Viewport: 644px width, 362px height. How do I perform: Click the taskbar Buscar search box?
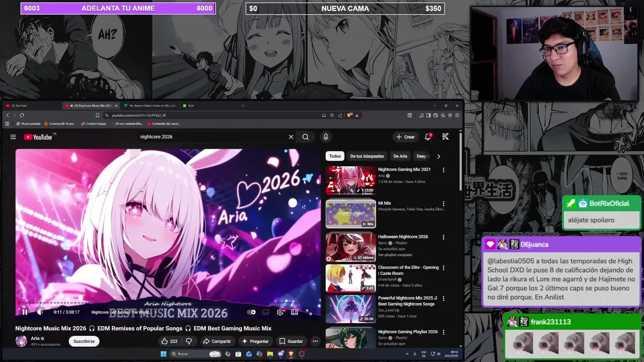point(196,354)
